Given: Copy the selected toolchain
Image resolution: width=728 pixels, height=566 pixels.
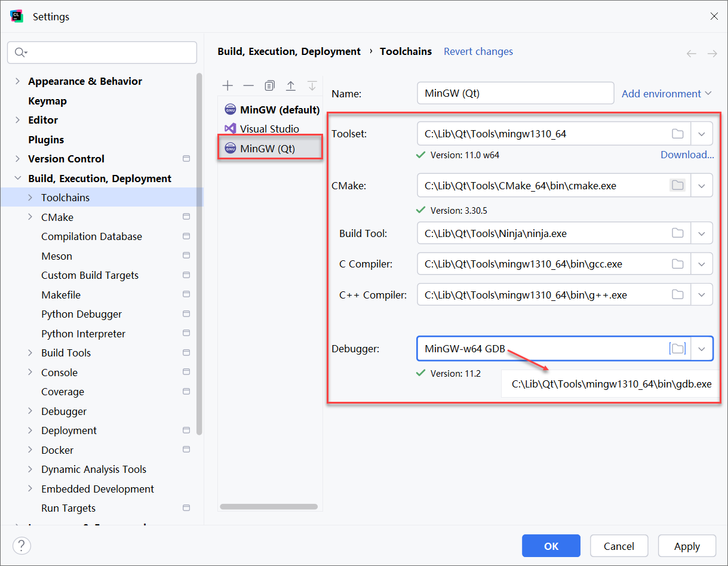Looking at the screenshot, I should [x=270, y=86].
